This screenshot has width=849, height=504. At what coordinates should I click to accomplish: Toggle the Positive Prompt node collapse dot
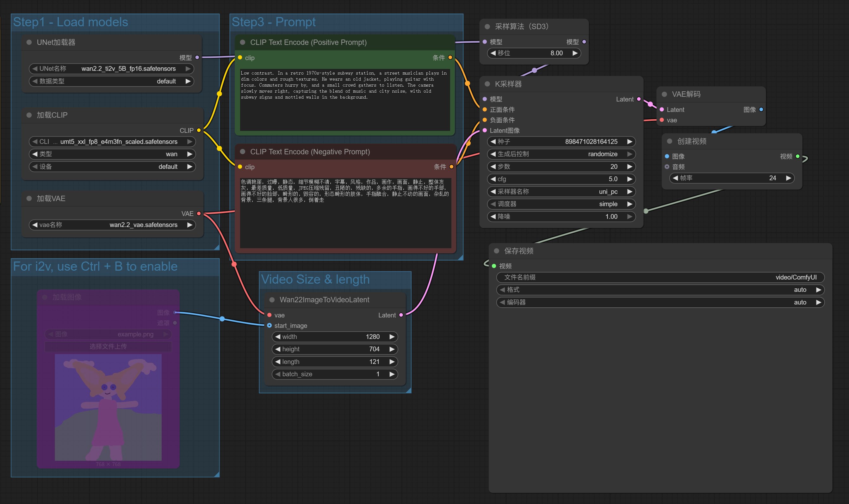point(243,42)
